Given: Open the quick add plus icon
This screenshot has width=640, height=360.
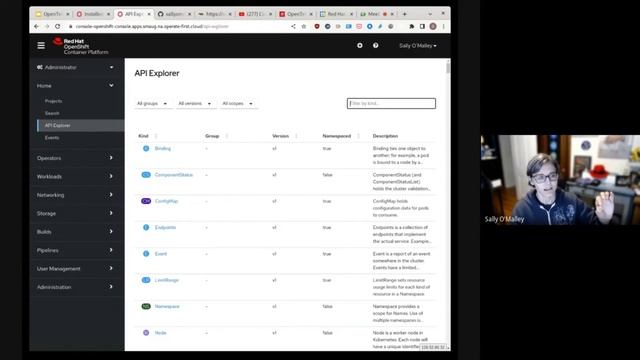Looking at the screenshot, I should [x=360, y=45].
